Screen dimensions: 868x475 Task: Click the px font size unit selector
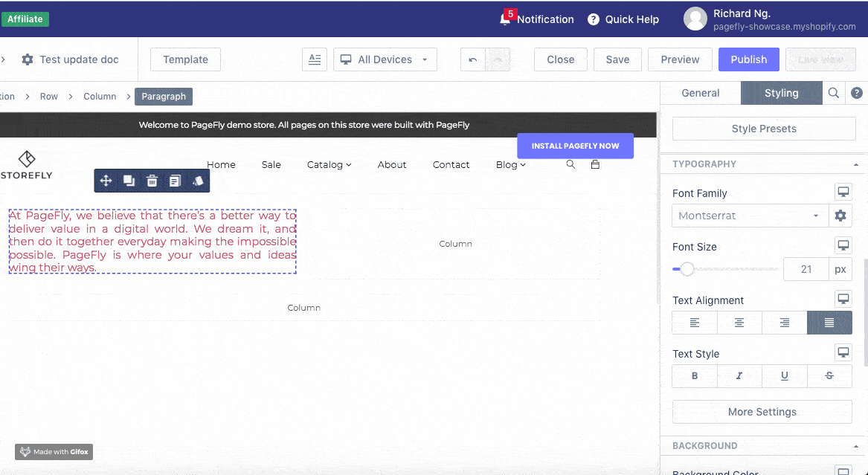click(x=840, y=269)
